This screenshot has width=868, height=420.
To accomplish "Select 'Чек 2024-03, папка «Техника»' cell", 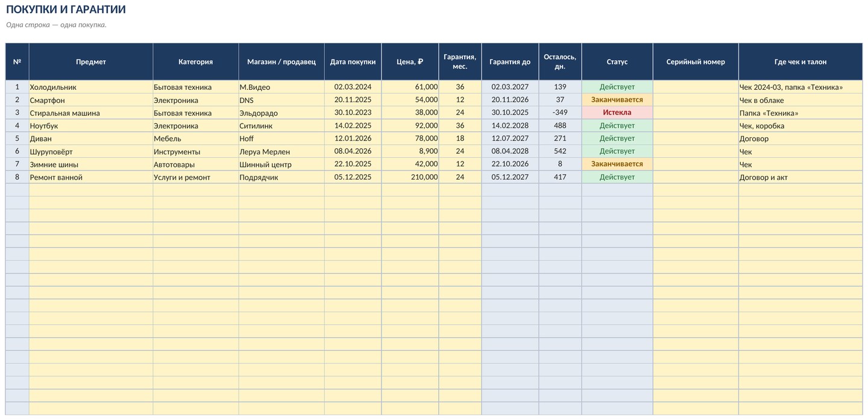I will (x=800, y=87).
